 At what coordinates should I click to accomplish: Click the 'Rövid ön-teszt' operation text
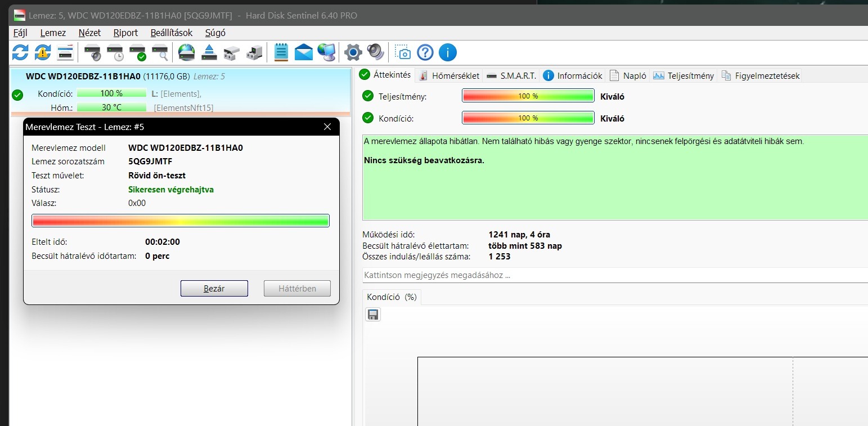157,176
